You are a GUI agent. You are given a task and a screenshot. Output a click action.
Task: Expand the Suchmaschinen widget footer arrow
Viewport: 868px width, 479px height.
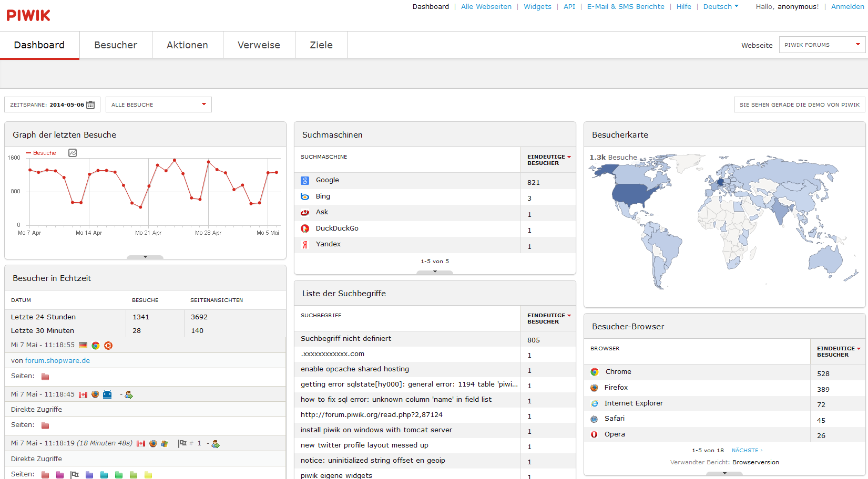click(435, 272)
